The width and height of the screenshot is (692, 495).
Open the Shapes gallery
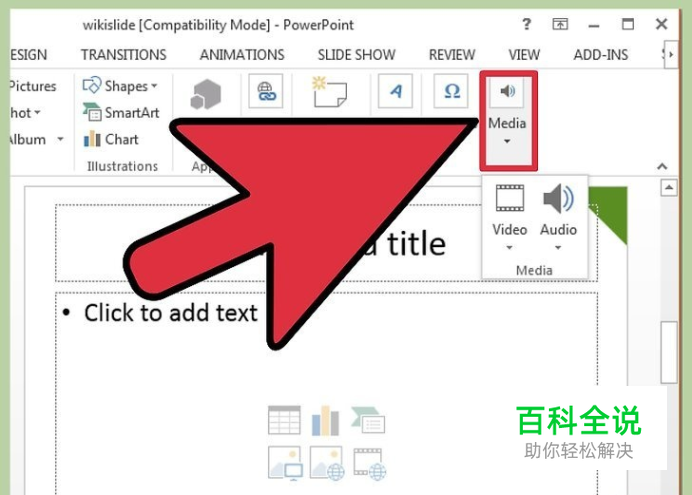(x=120, y=86)
